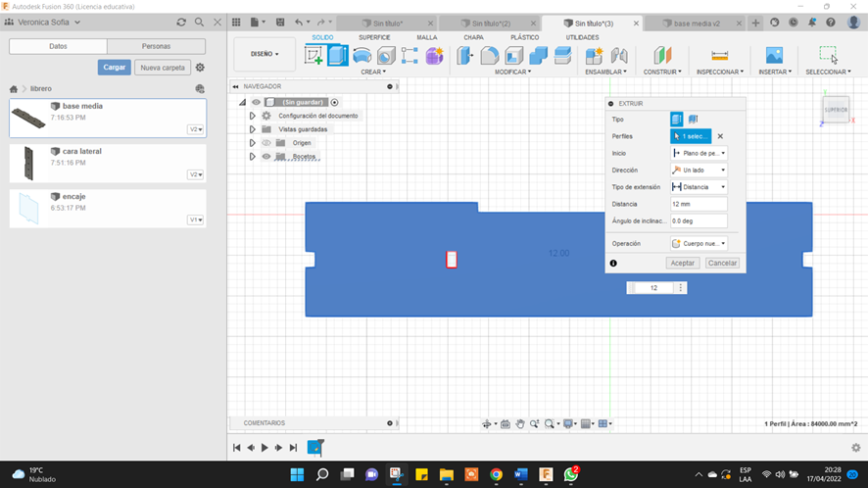Open the DISEÑO workspace dropdown
The width and height of the screenshot is (868, 488).
[265, 54]
